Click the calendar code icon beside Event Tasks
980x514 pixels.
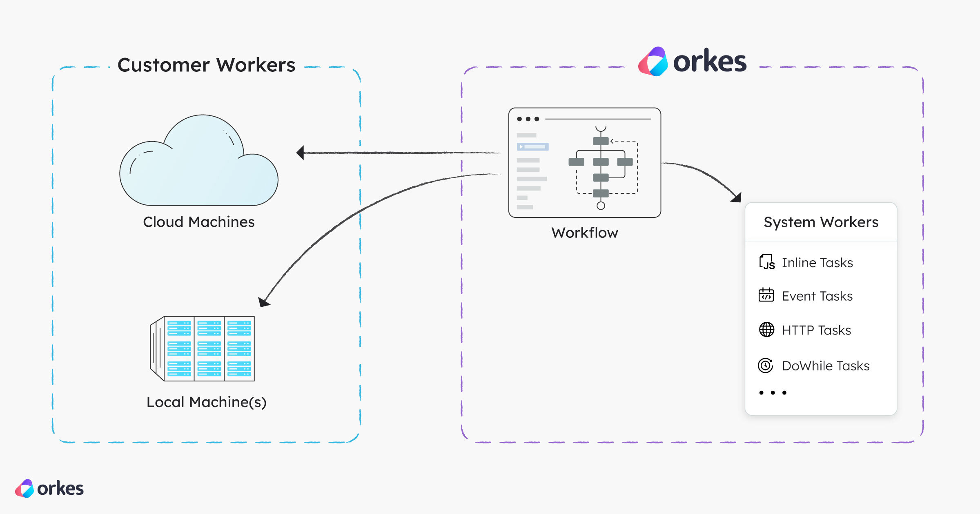(766, 295)
